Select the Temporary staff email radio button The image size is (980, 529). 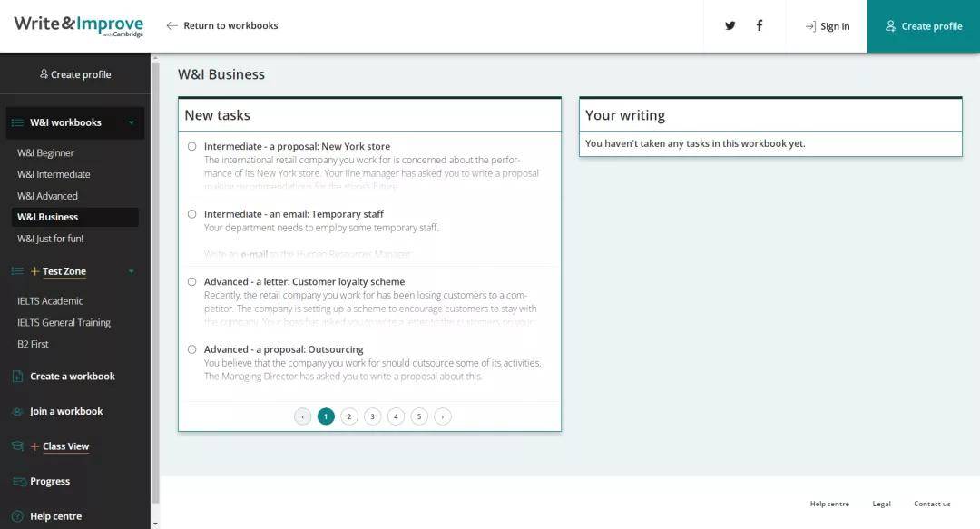(191, 214)
